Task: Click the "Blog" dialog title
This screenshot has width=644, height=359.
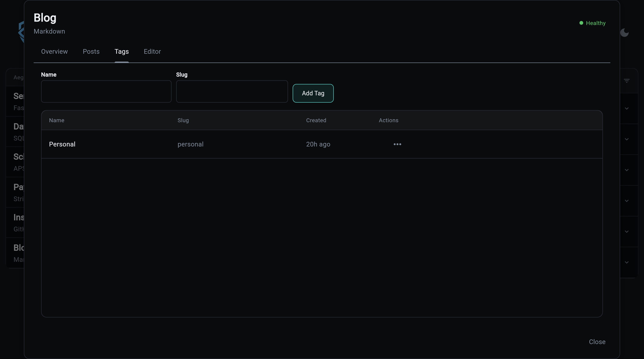Action: (x=45, y=18)
